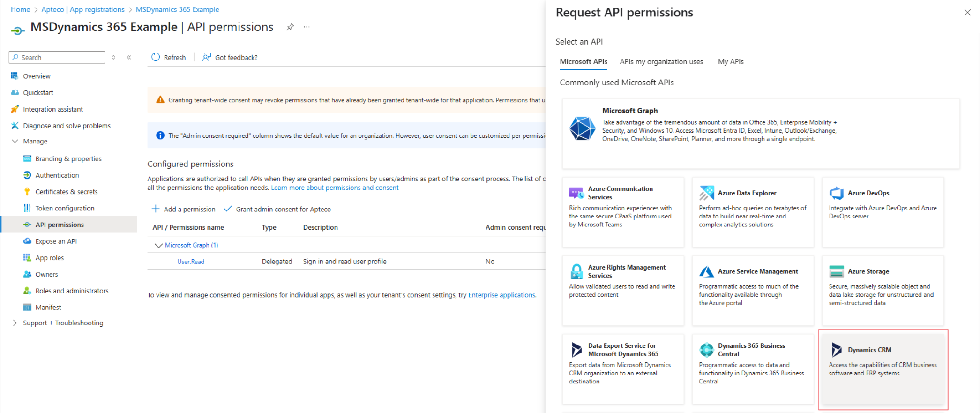Click the API / Permissions name column header
This screenshot has width=980, height=413.
click(188, 227)
